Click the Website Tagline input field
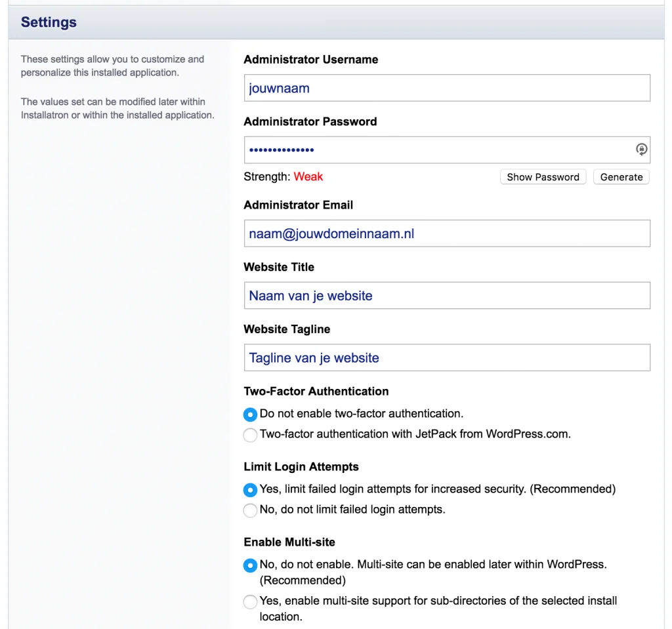 (x=446, y=357)
